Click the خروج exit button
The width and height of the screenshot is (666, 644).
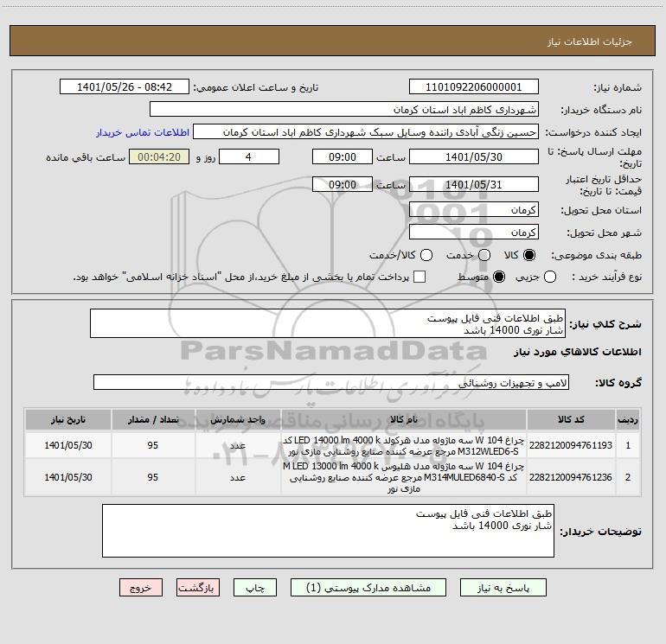pyautogui.click(x=141, y=588)
